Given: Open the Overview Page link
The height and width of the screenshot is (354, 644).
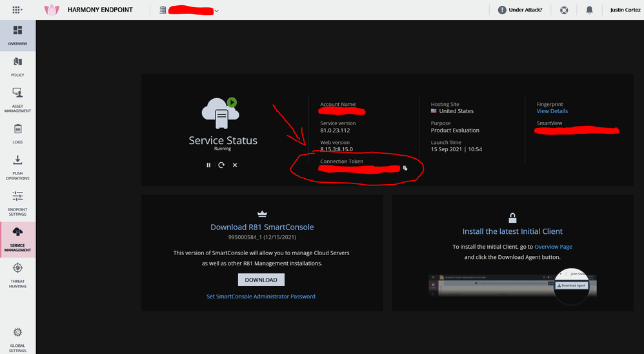Looking at the screenshot, I should (553, 247).
